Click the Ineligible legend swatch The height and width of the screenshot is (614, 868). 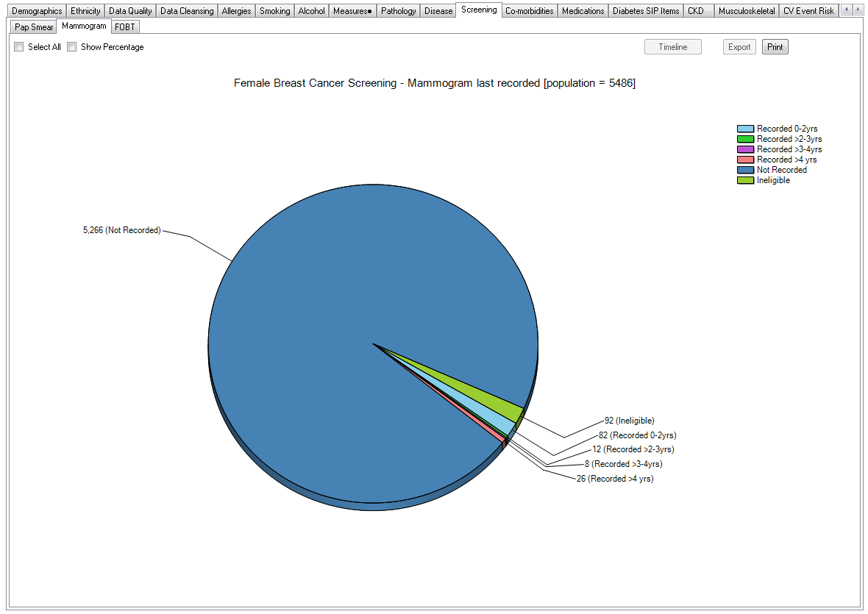[x=745, y=180]
